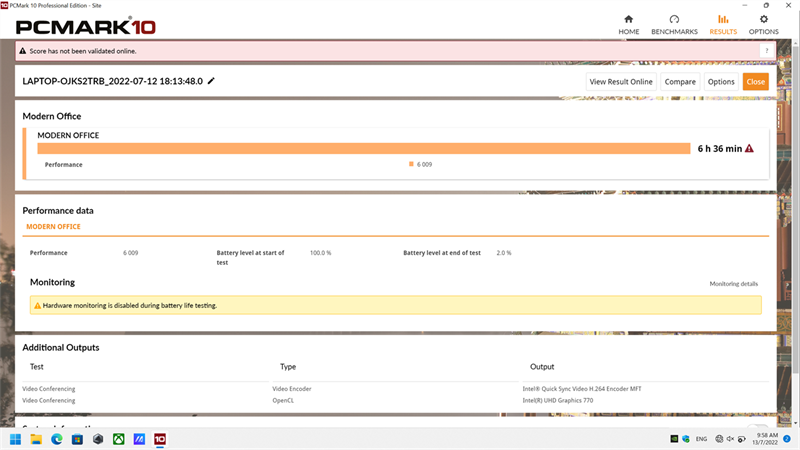
Task: Click the battery status tray icon
Action: [741, 439]
